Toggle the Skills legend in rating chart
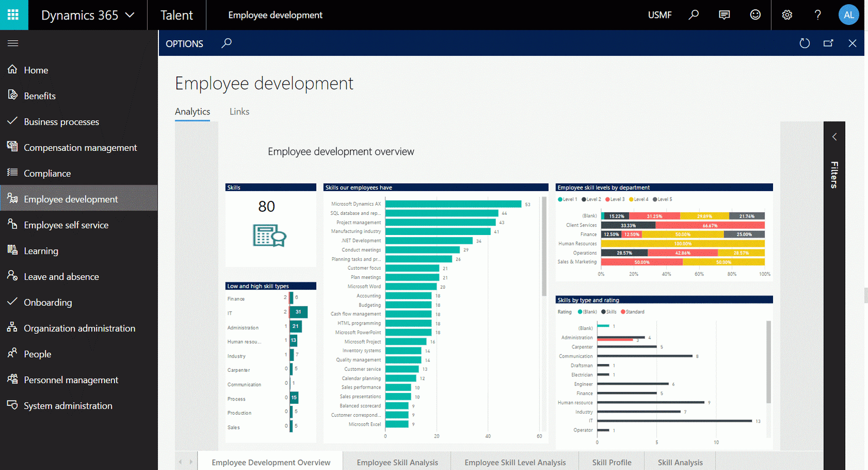Image resolution: width=868 pixels, height=470 pixels. pyautogui.click(x=609, y=312)
